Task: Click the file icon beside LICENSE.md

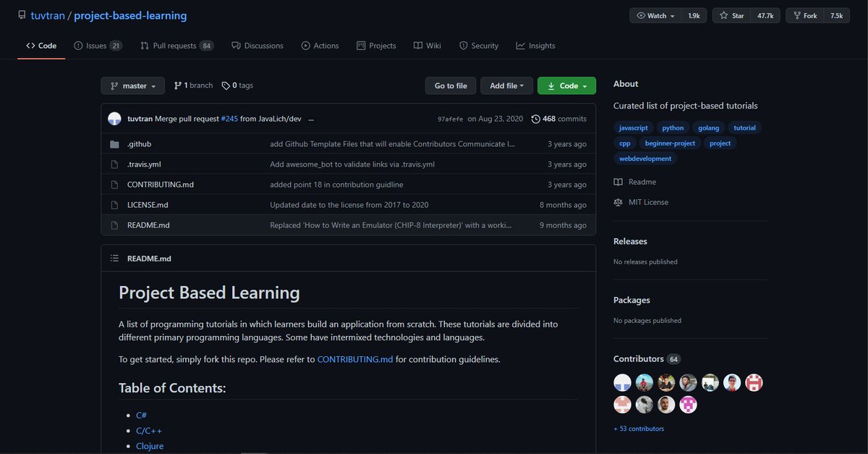Action: click(x=114, y=205)
